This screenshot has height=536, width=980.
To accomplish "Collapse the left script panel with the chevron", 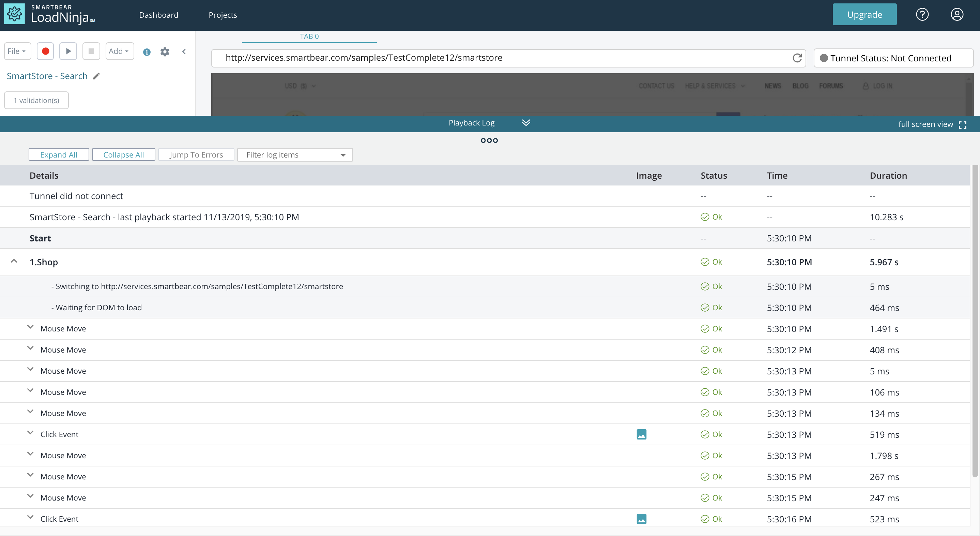I will coord(184,52).
